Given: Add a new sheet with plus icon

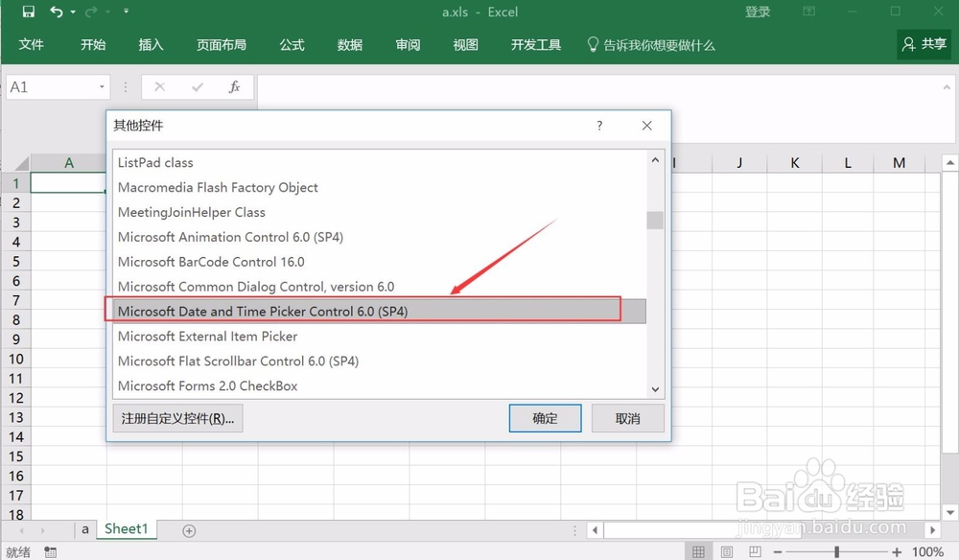Looking at the screenshot, I should (x=189, y=530).
